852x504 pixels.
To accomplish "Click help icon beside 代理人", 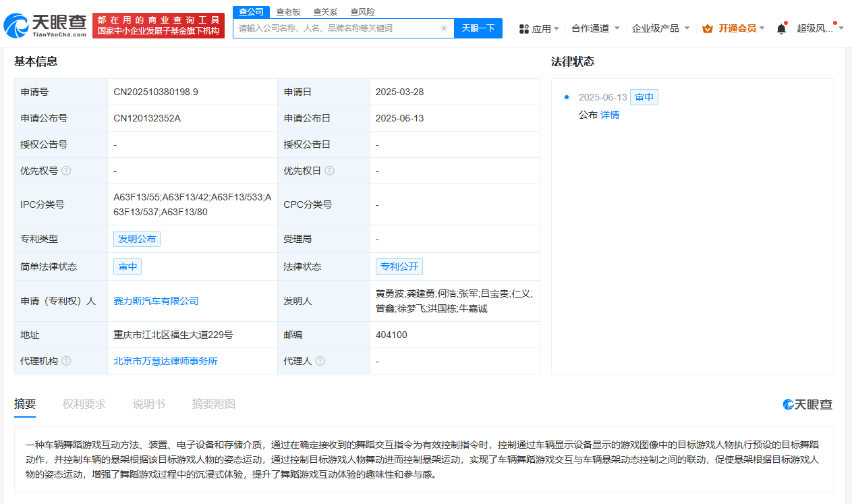I will (x=320, y=361).
